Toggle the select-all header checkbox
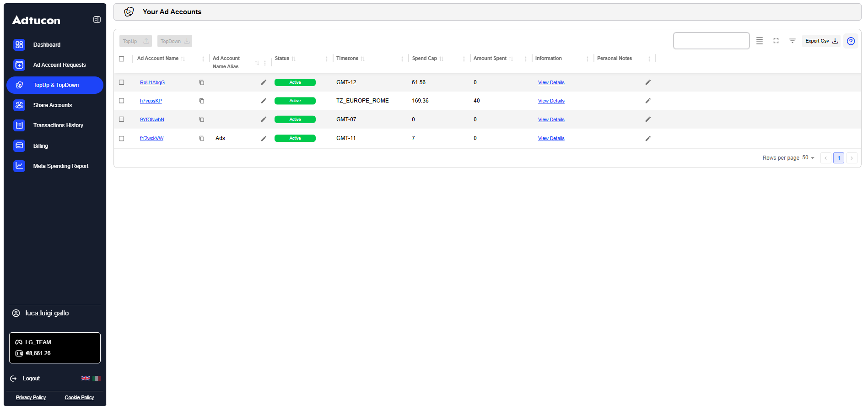868x406 pixels. [x=122, y=59]
